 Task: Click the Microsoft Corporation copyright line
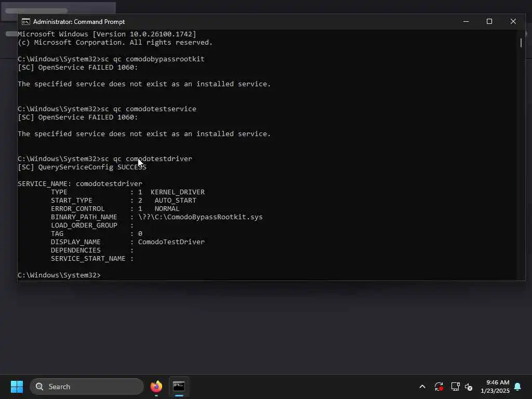pos(115,43)
